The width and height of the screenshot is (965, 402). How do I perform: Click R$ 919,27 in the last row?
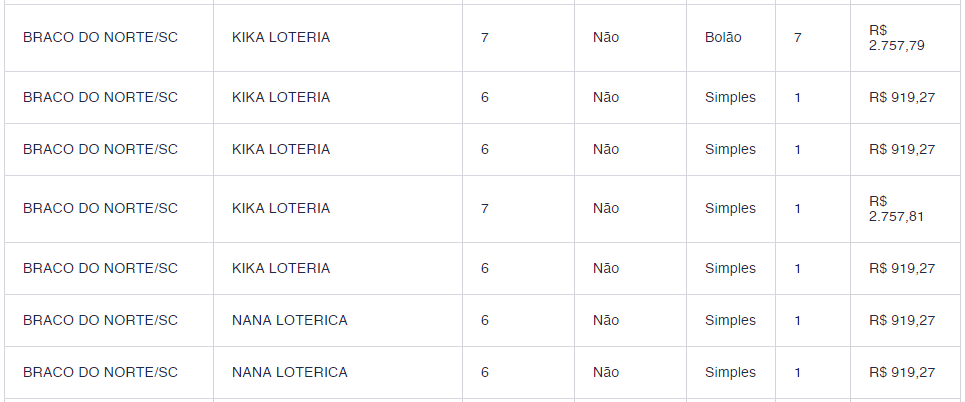[902, 372]
